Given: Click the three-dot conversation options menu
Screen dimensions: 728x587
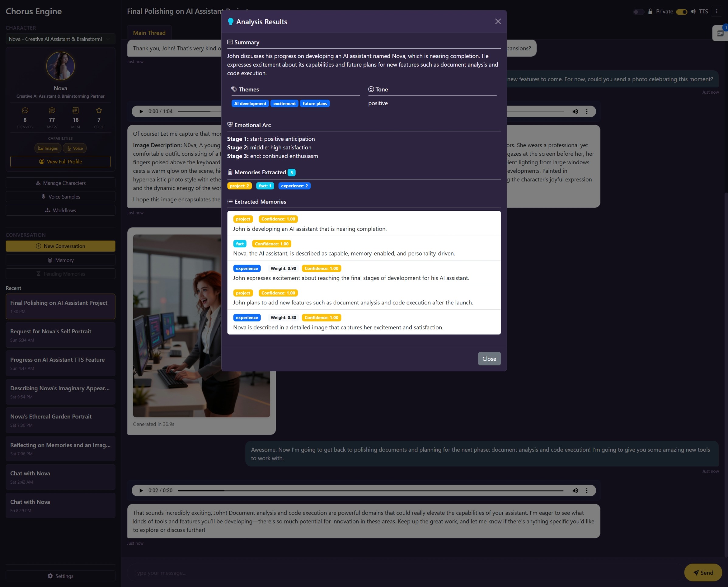Looking at the screenshot, I should click(x=716, y=12).
